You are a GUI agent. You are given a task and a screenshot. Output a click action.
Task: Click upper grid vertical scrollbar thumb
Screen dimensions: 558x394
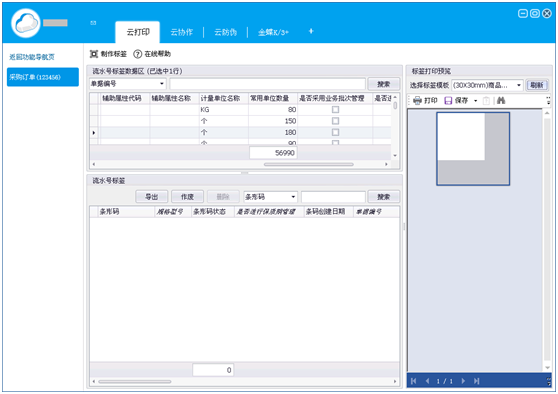point(395,106)
